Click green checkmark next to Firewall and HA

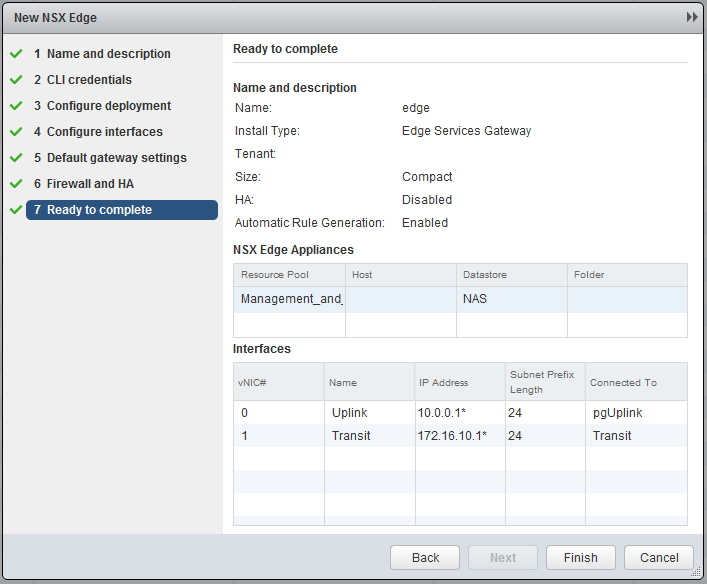pyautogui.click(x=15, y=184)
